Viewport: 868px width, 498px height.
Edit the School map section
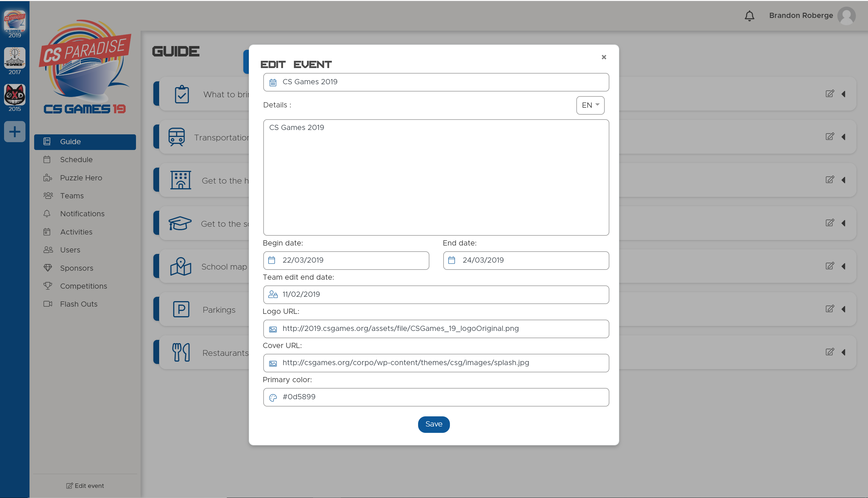coord(830,266)
